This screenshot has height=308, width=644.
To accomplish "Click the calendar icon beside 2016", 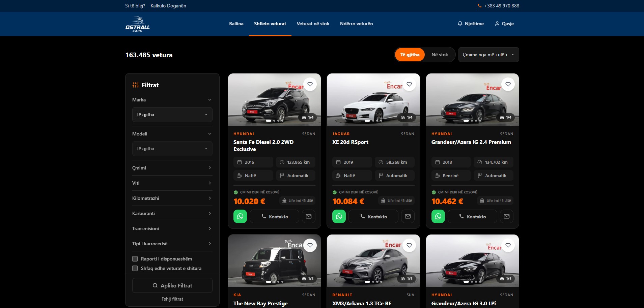I will tap(240, 162).
